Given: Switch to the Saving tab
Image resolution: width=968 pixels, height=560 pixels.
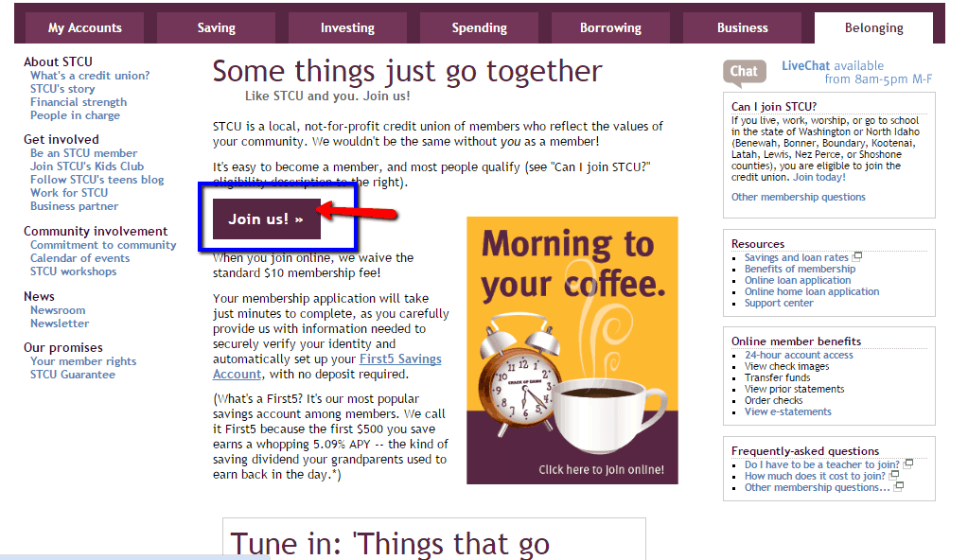Looking at the screenshot, I should click(216, 27).
